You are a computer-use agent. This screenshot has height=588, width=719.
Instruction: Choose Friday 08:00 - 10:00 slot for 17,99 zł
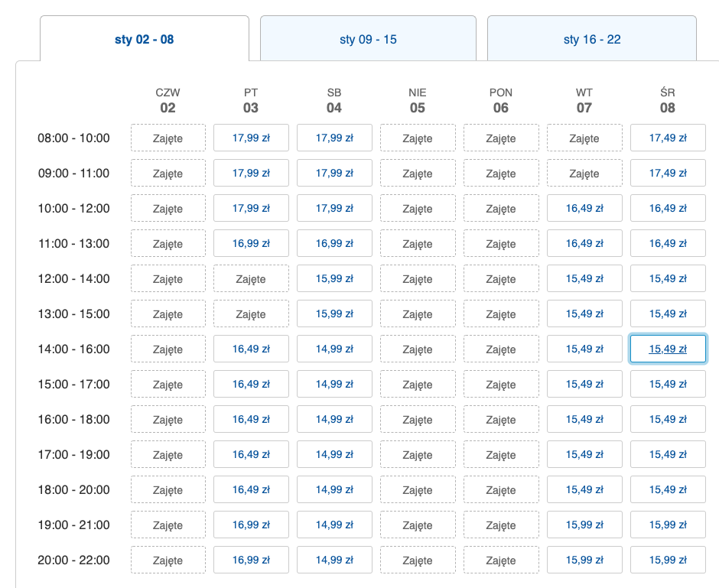coord(251,138)
